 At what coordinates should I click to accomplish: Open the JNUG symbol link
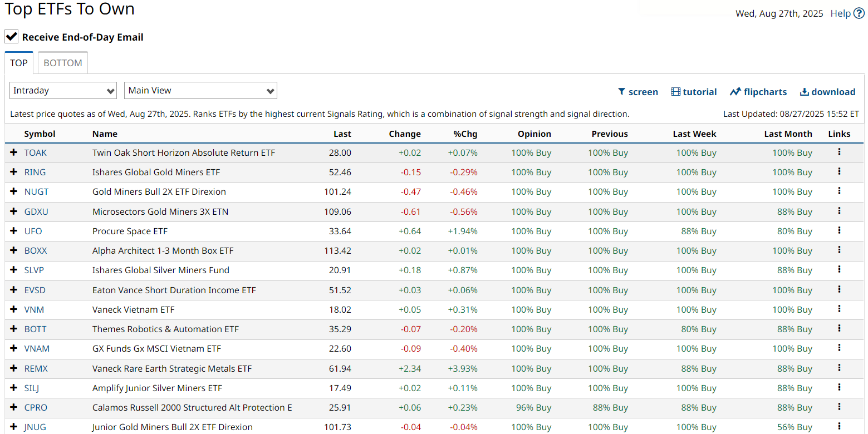[35, 427]
